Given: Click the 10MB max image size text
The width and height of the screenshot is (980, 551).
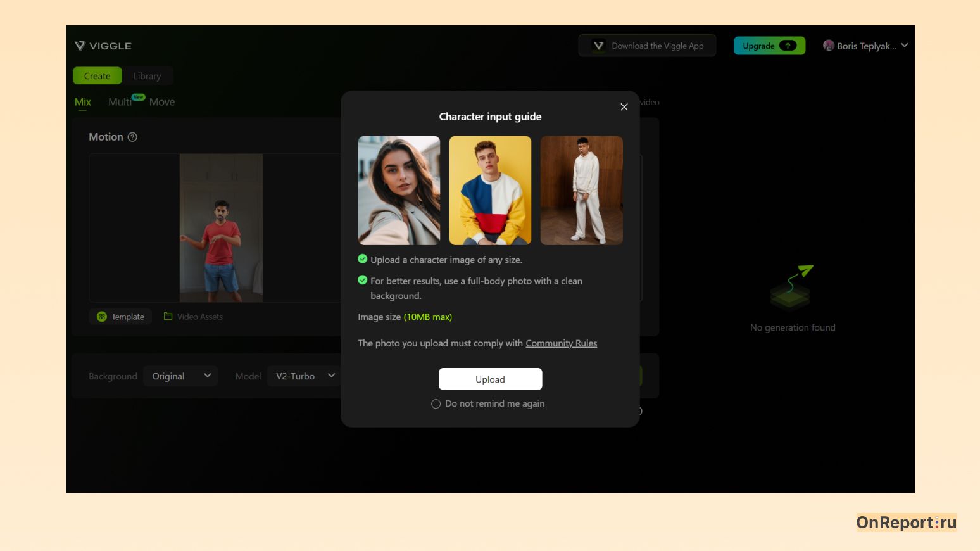Looking at the screenshot, I should click(x=428, y=317).
